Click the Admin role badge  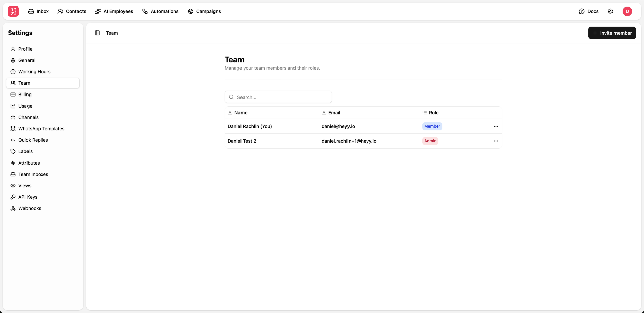pos(430,141)
